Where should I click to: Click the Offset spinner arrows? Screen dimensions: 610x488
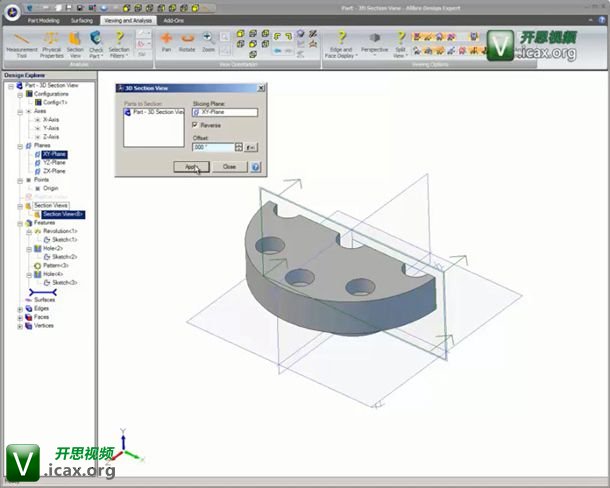(239, 147)
